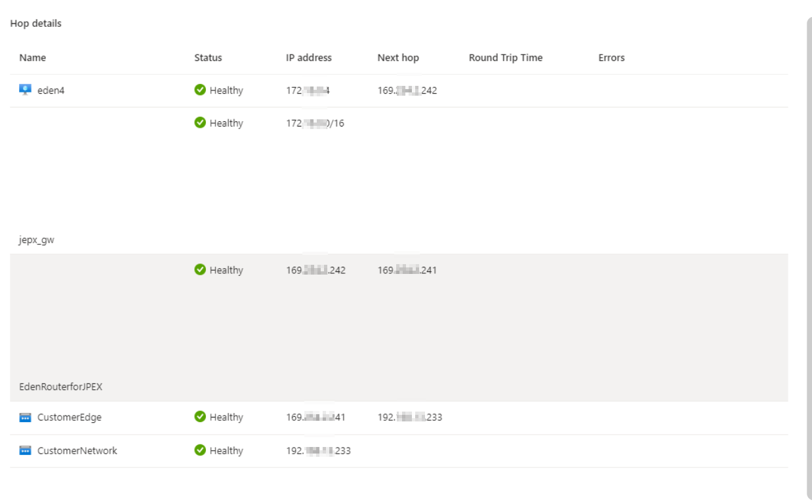Screen dimensions: 812x504
Task: Click the eden4 virtual machine icon
Action: click(25, 90)
